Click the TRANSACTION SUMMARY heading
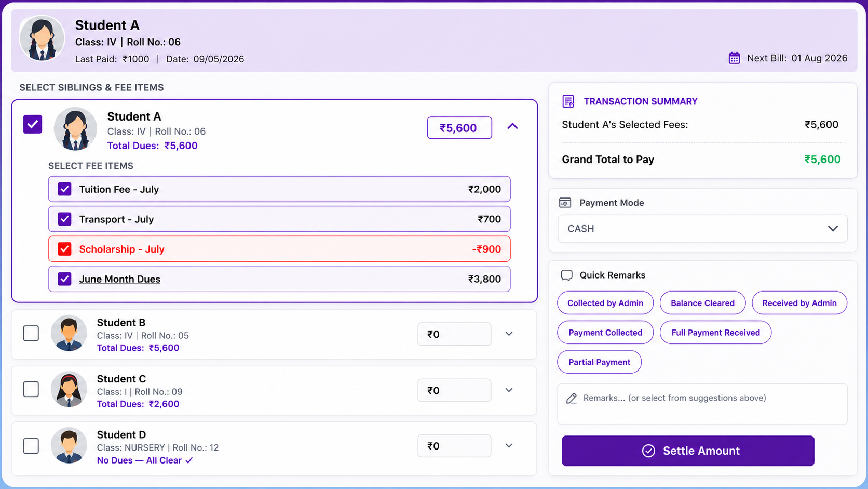 click(641, 101)
